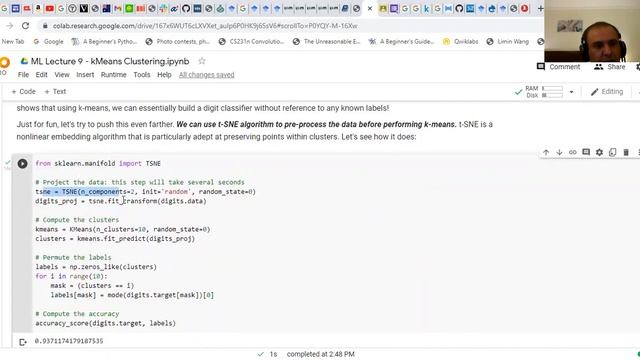Reload the page in the browser
This screenshot has height=360, width=640.
coord(25,26)
